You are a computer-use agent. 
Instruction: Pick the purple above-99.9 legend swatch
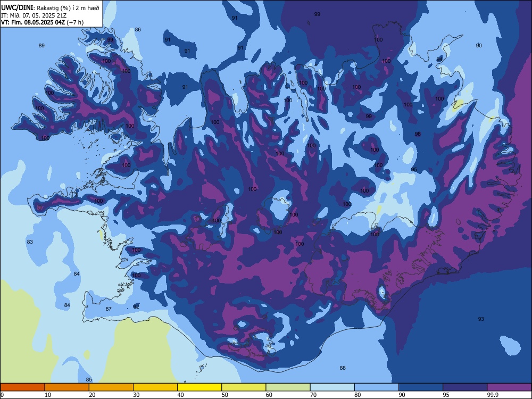pos(509,387)
